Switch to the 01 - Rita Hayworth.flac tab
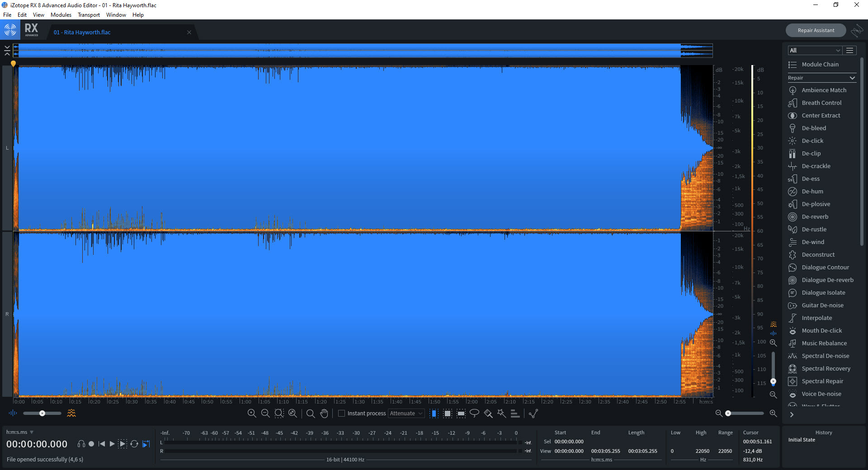 [x=82, y=33]
